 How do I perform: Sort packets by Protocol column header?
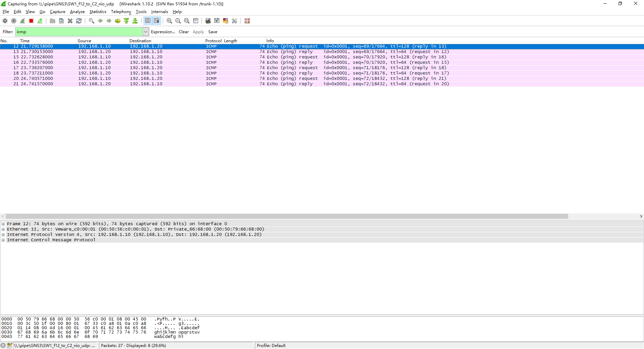(x=213, y=41)
